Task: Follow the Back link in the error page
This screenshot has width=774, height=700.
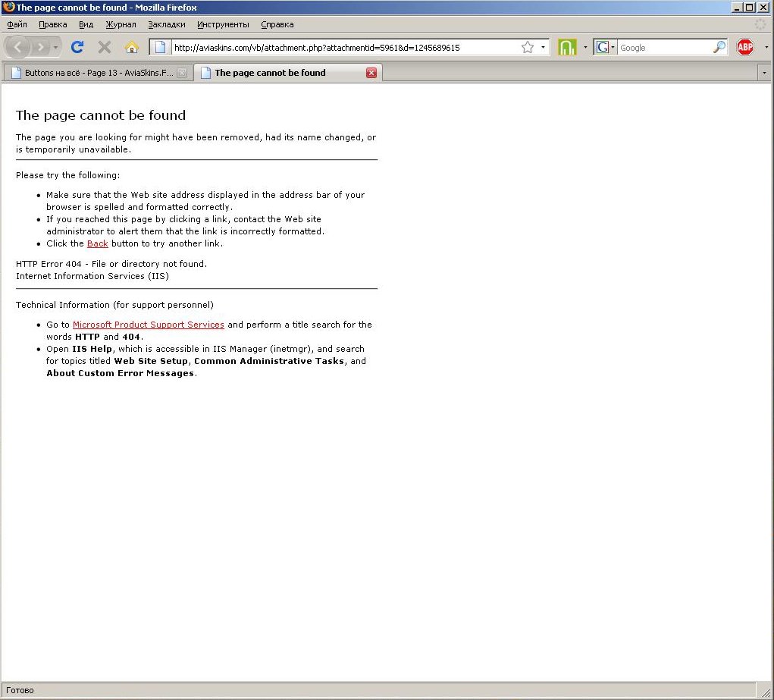Action: [97, 243]
